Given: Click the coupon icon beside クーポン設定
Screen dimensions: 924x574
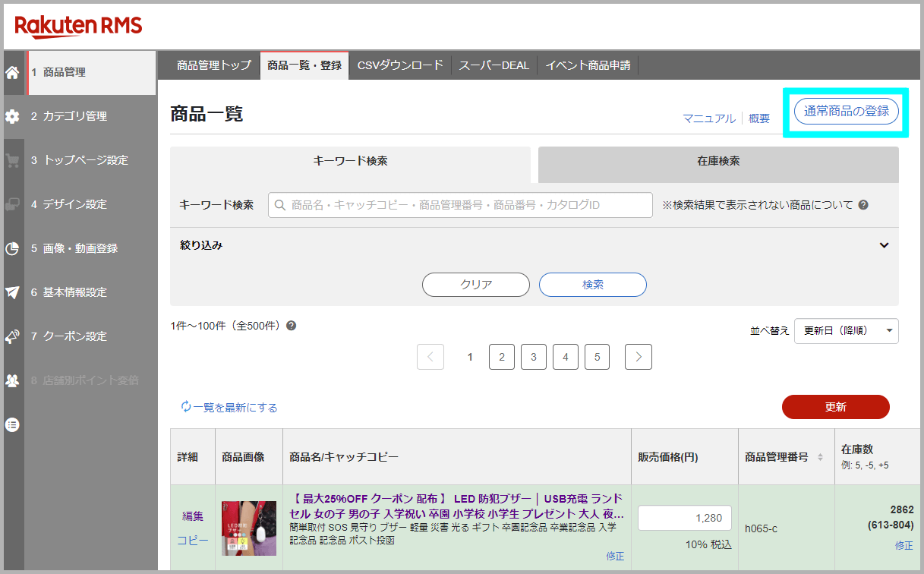Looking at the screenshot, I should click(12, 336).
